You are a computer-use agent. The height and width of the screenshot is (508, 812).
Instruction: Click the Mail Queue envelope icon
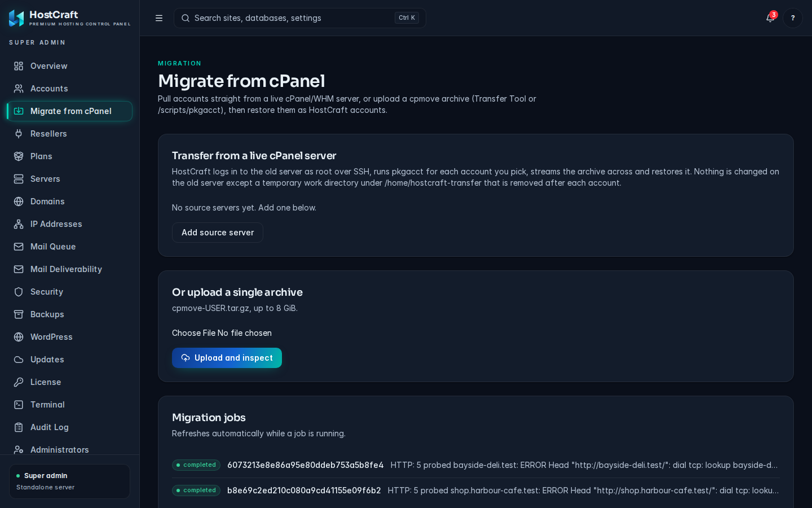pyautogui.click(x=19, y=247)
